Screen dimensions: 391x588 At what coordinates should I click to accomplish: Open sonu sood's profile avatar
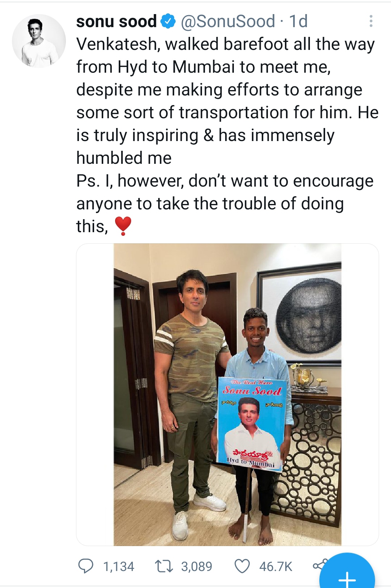pyautogui.click(x=39, y=41)
